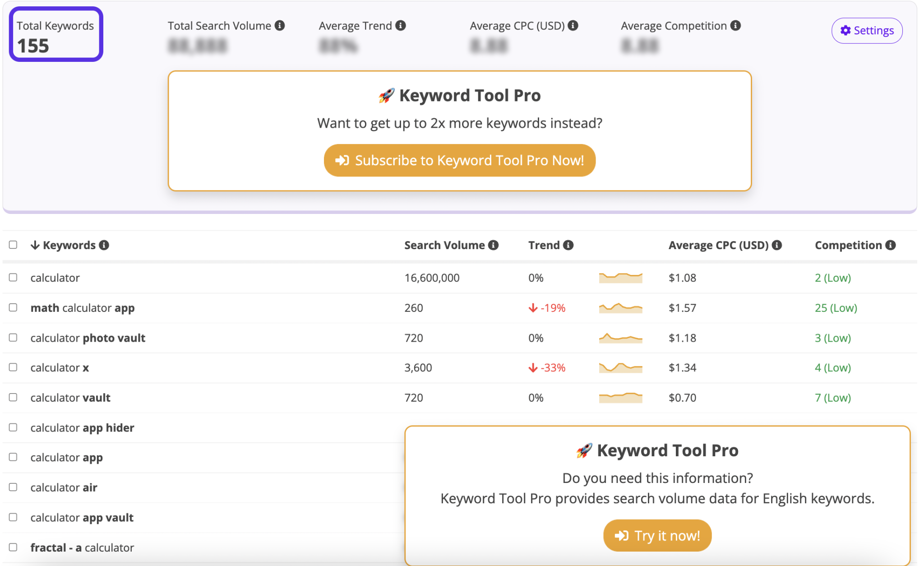View the Total Search Volume info icon
Screen dimensions: 924x566
pyautogui.click(x=281, y=26)
